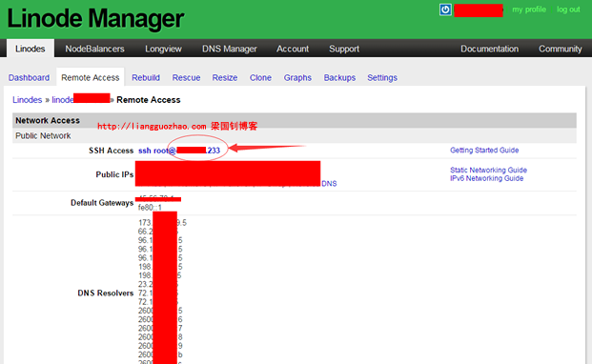Open Getting Started Guide link
The height and width of the screenshot is (364, 592).
point(484,151)
